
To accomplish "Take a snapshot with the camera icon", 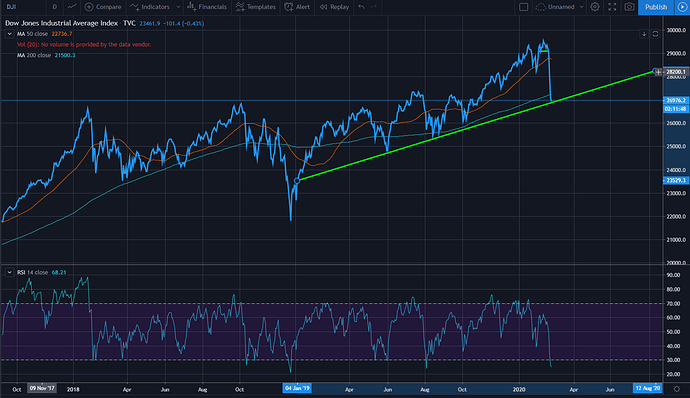I will tap(629, 7).
